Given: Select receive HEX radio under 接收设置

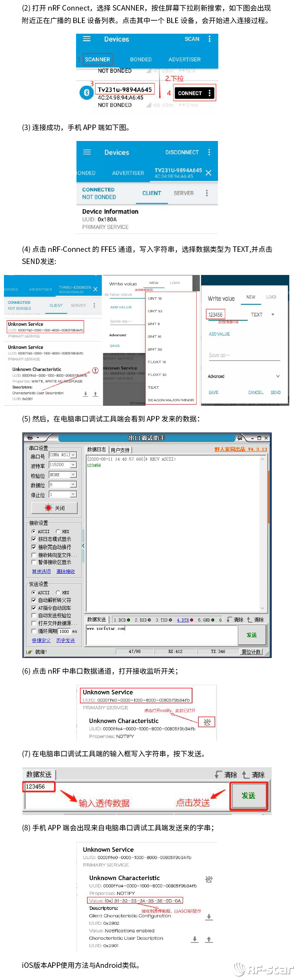Looking at the screenshot, I should 58,532.
